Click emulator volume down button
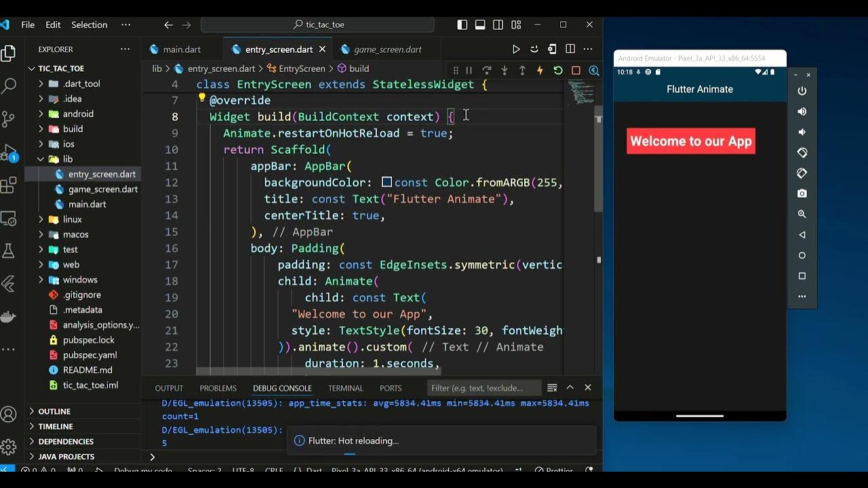868x488 pixels. click(x=802, y=131)
